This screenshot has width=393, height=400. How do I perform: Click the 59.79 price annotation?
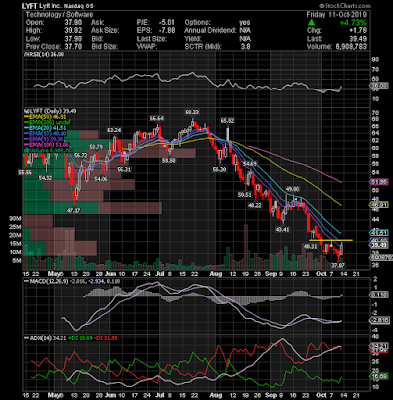click(x=96, y=147)
